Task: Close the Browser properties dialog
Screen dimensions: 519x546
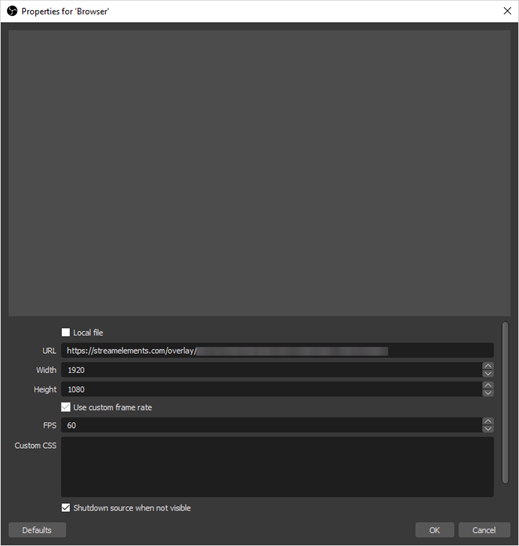Action: pyautogui.click(x=507, y=11)
